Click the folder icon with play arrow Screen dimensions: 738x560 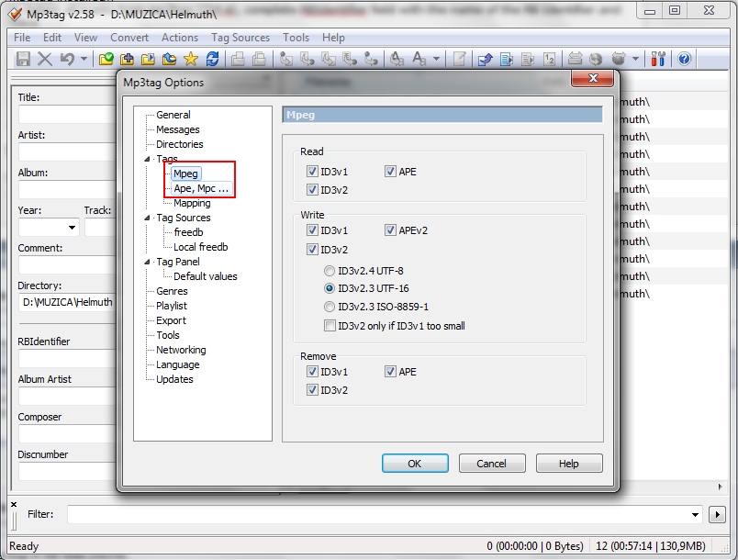coord(149,59)
